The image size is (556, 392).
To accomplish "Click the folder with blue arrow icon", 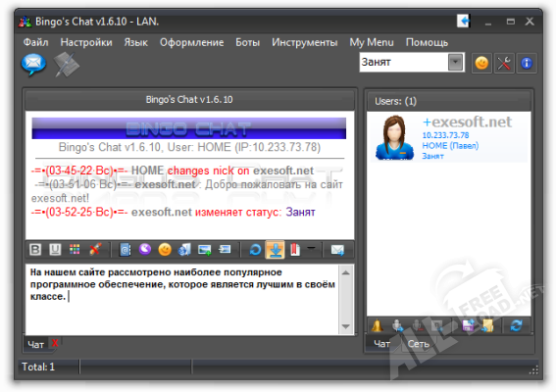I will coord(487,325).
